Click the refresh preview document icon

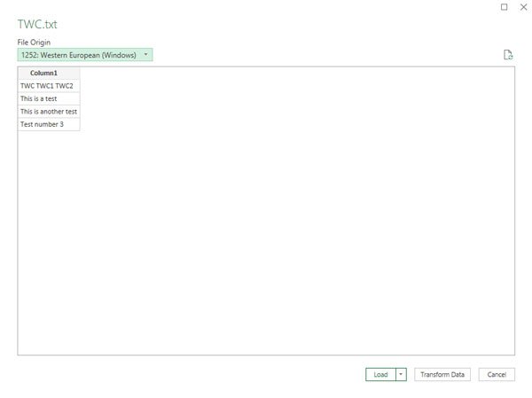point(508,55)
